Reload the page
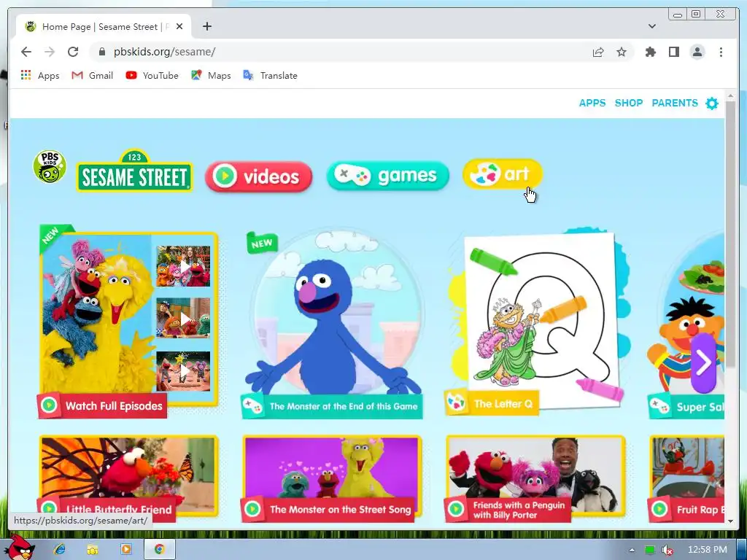 [x=73, y=52]
